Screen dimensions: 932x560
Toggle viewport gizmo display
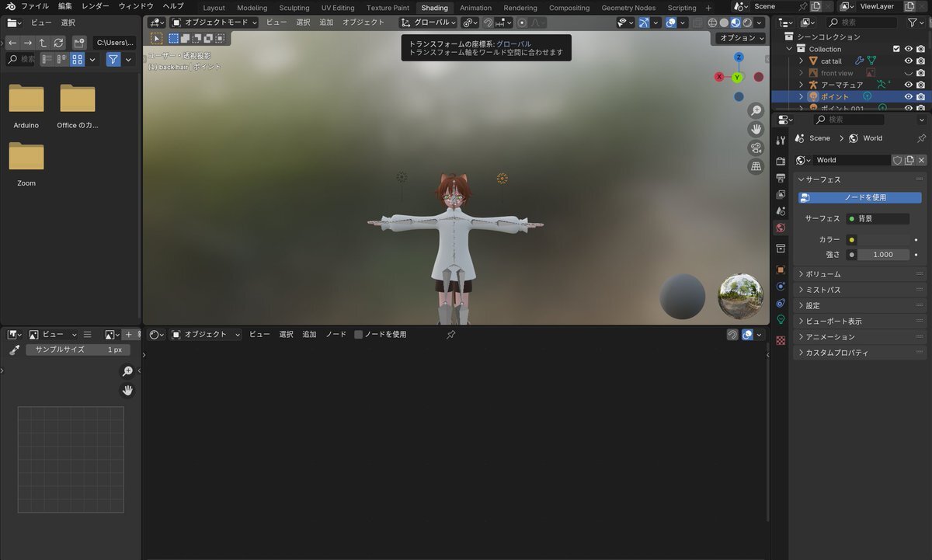(644, 23)
